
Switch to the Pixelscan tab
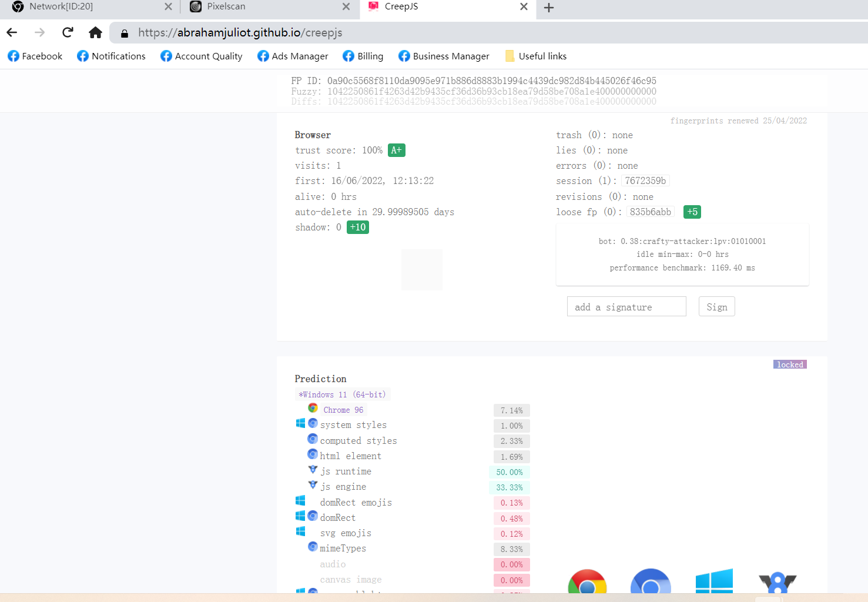[264, 7]
